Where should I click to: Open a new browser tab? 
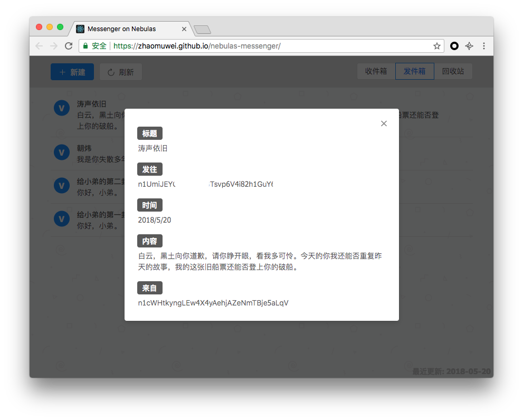pyautogui.click(x=203, y=30)
